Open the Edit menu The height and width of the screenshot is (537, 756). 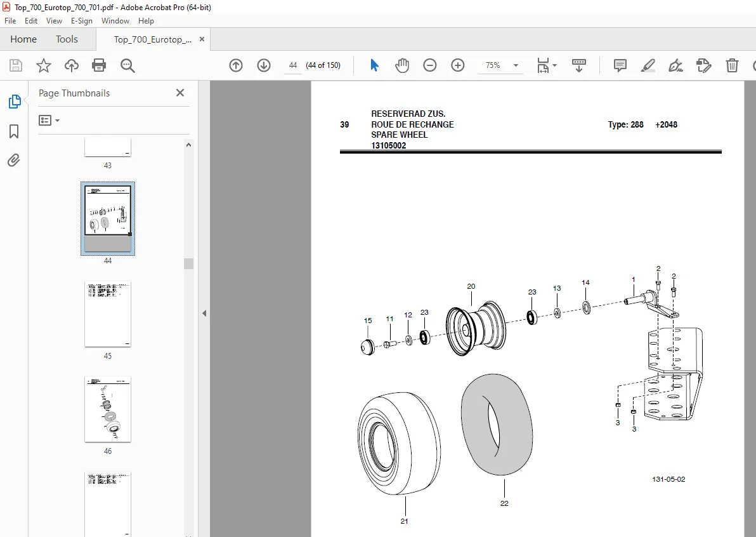point(31,21)
